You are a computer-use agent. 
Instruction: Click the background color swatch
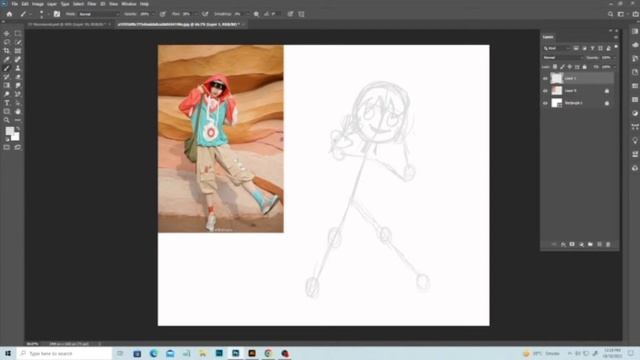coord(16,137)
